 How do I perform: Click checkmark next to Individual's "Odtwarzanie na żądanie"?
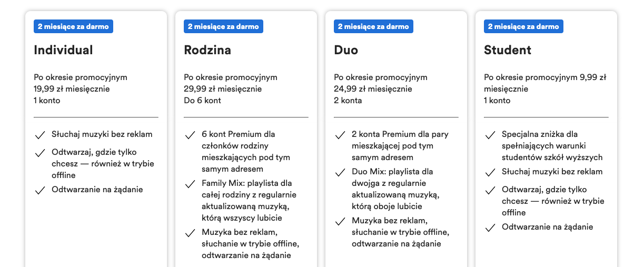[39, 191]
